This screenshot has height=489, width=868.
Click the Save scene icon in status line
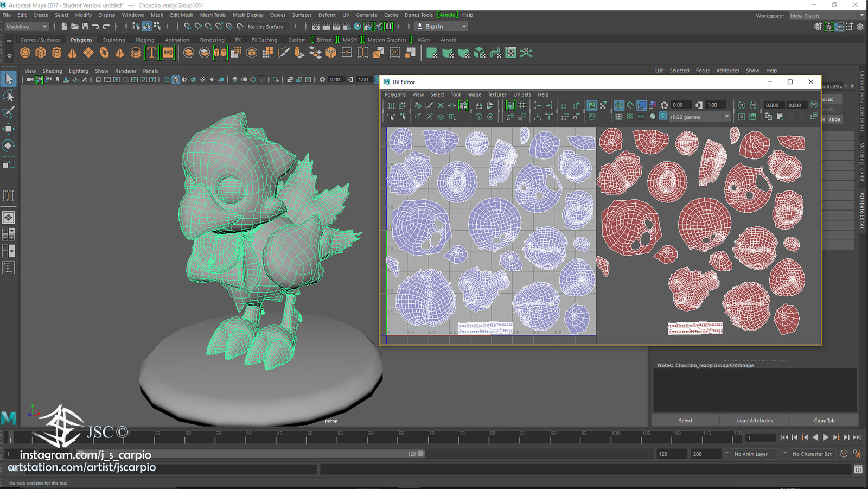(85, 26)
